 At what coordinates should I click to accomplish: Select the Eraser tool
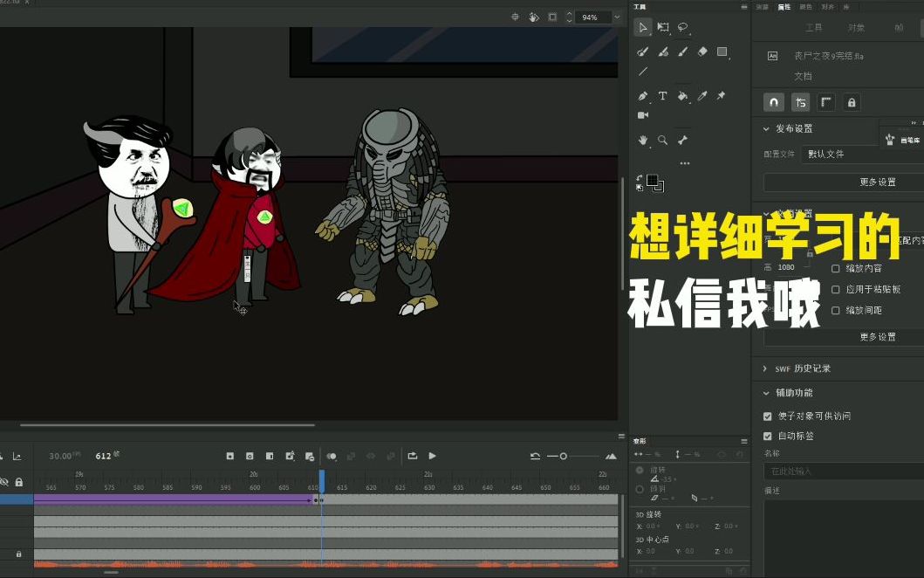702,52
